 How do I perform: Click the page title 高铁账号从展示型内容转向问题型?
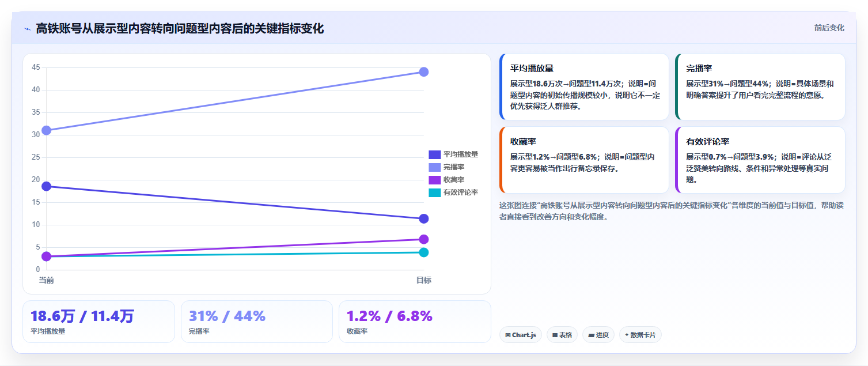[x=180, y=28]
